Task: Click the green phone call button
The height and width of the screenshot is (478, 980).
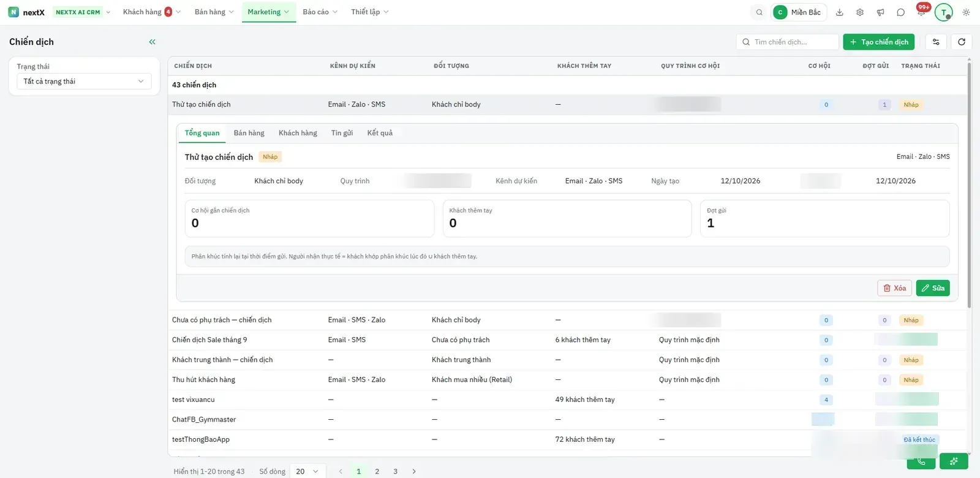Action: [x=921, y=461]
